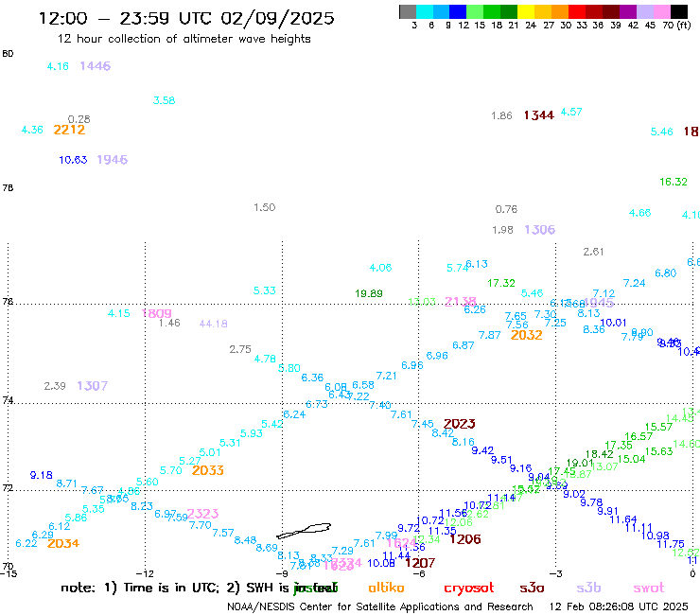
Task: Click the green wave height value 16.32
Action: pos(674,182)
